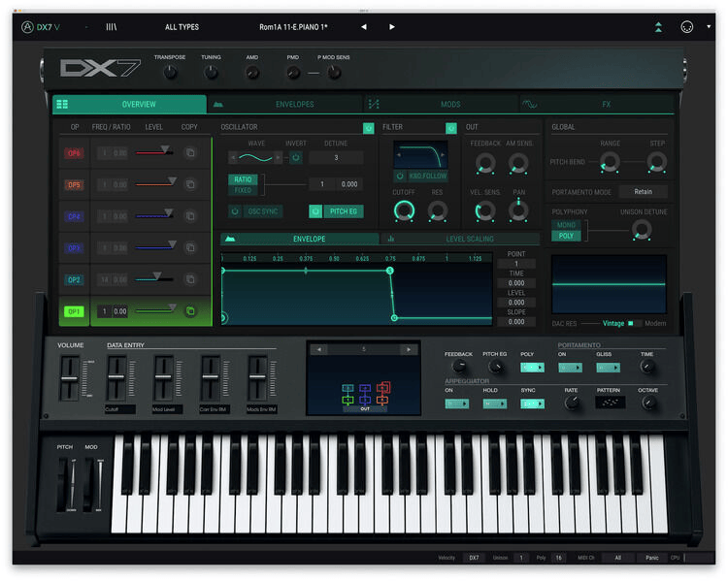Image resolution: width=728 pixels, height=581 pixels.
Task: Click the arpeggiator Rate knob
Action: point(572,403)
